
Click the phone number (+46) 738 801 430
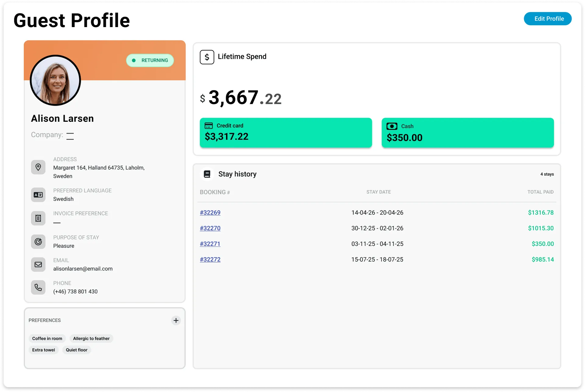click(75, 292)
